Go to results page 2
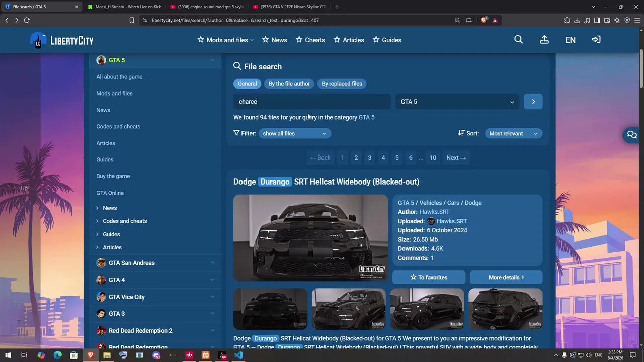644x362 pixels. [356, 158]
